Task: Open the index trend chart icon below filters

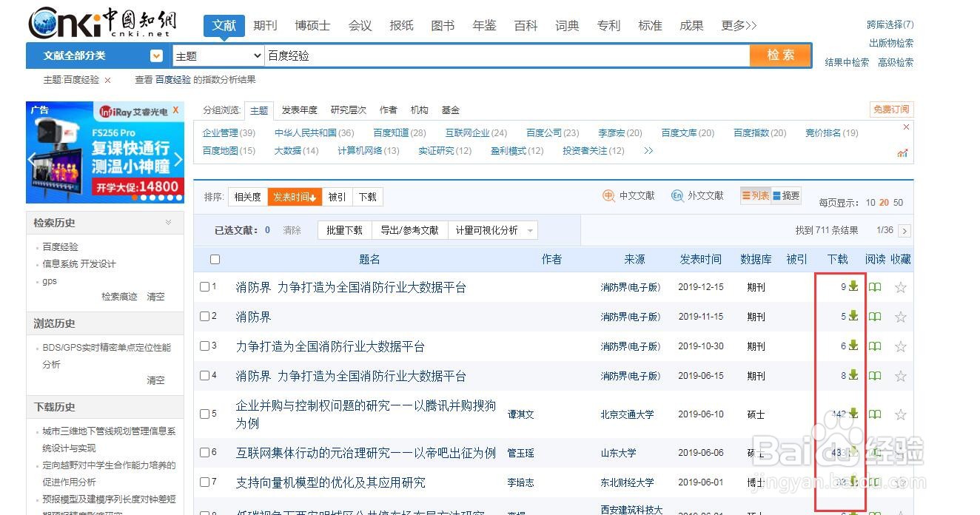Action: [x=902, y=152]
